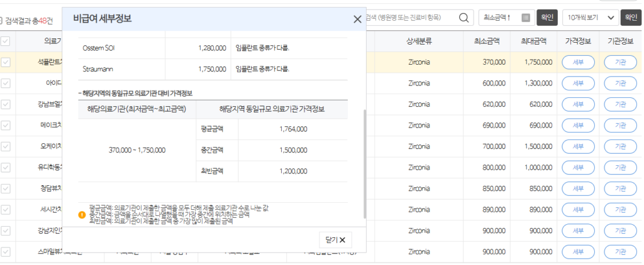Open 세부 for the 강남지인 row
644x265 pixels.
[578, 231]
